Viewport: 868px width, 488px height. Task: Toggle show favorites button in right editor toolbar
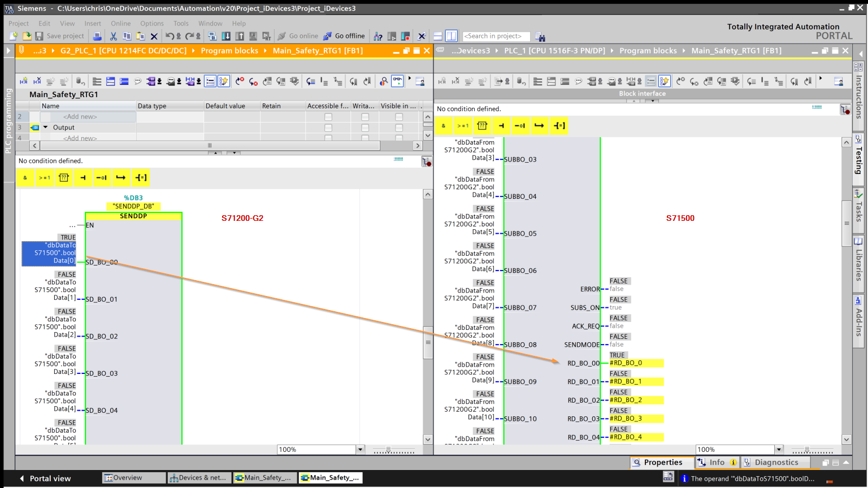[x=665, y=81]
